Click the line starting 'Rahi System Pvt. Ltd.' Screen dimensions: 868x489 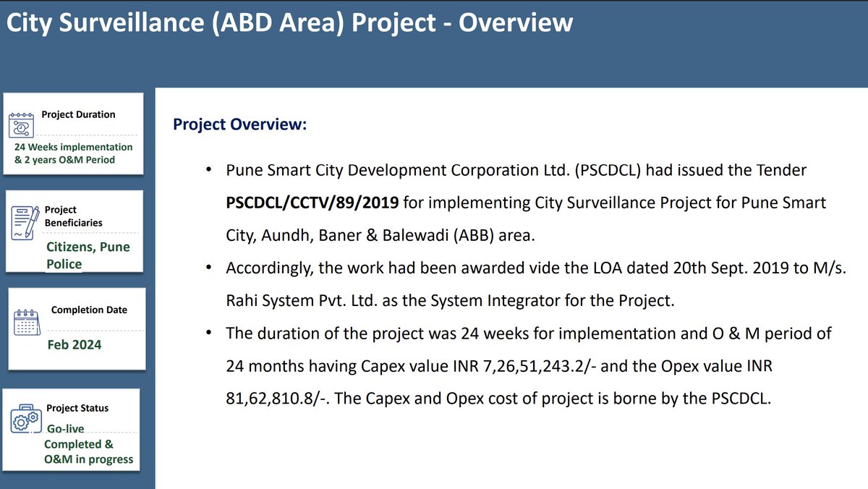[x=450, y=300]
